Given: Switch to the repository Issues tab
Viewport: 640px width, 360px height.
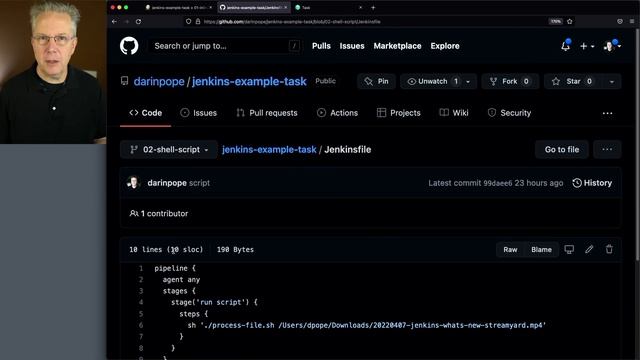Looking at the screenshot, I should [198, 113].
